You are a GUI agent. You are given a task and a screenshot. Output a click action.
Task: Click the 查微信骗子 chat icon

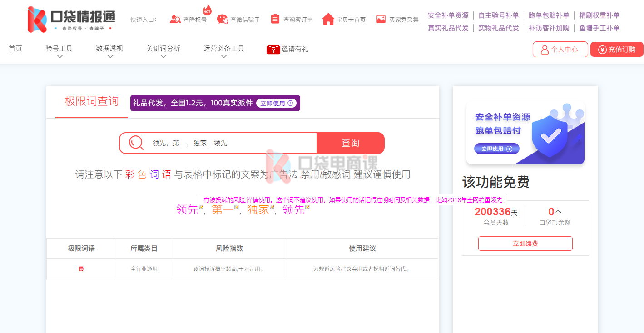222,20
